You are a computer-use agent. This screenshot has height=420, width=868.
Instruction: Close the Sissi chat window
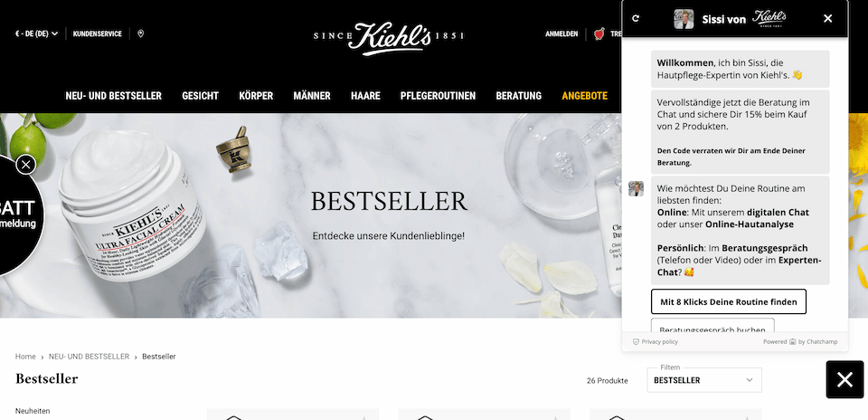(827, 18)
